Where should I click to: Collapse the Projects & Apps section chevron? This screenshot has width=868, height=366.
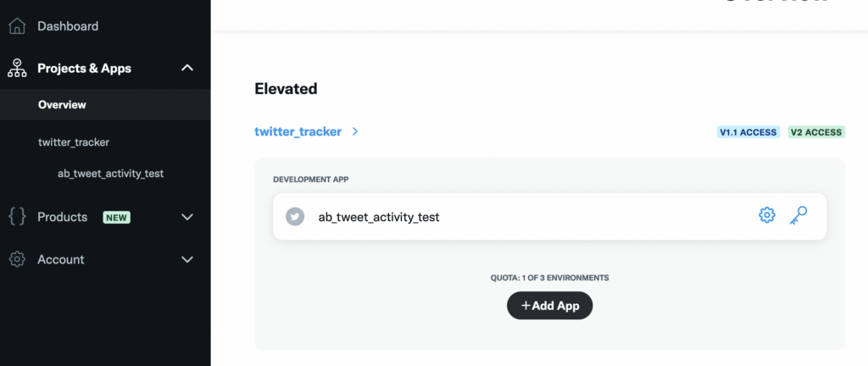(187, 68)
